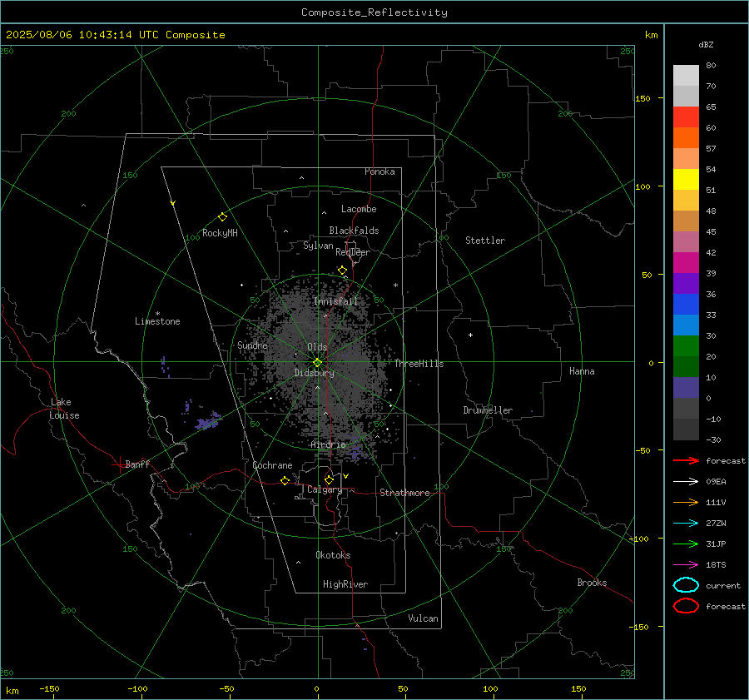Click the Ponoka town label

(x=379, y=171)
